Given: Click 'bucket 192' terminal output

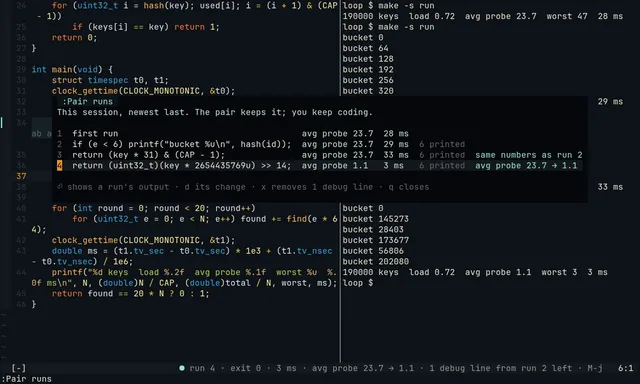Looking at the screenshot, I should click(368, 69).
